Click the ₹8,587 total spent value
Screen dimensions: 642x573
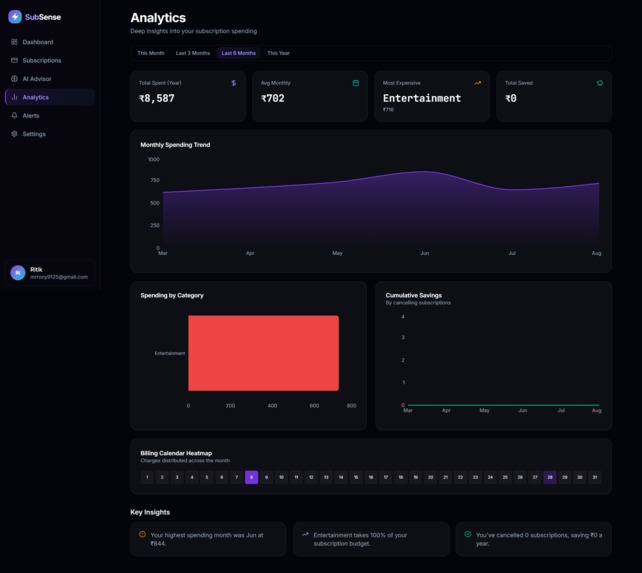coord(157,98)
